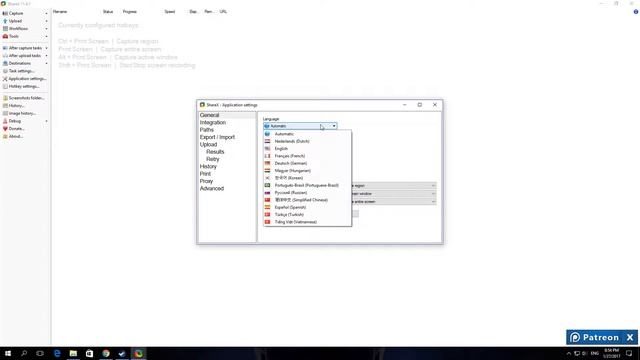Select Upload in settings tree

(208, 144)
